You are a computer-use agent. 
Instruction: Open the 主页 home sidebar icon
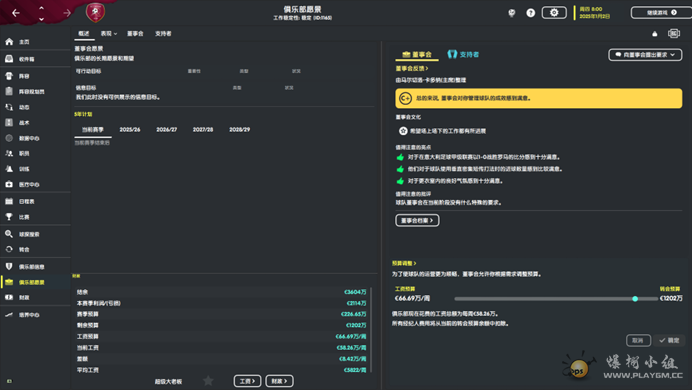[9, 41]
